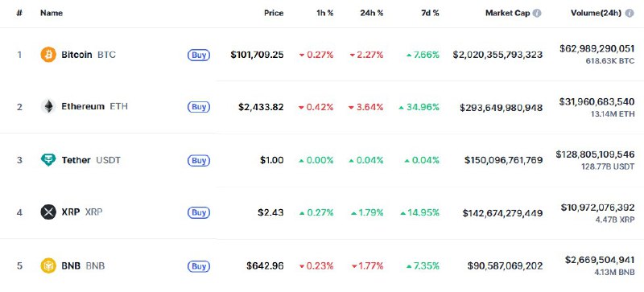Open Market Cap info tooltip icon
This screenshot has width=644, height=292.
tap(537, 13)
